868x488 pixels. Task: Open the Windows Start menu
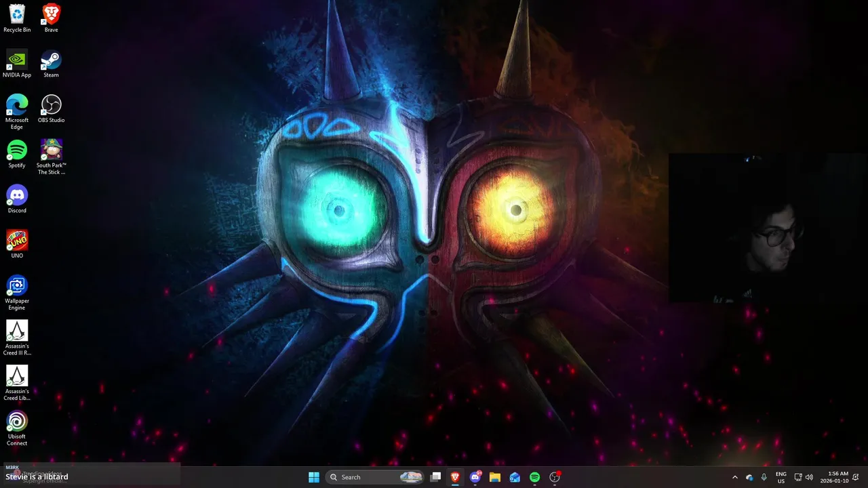313,477
